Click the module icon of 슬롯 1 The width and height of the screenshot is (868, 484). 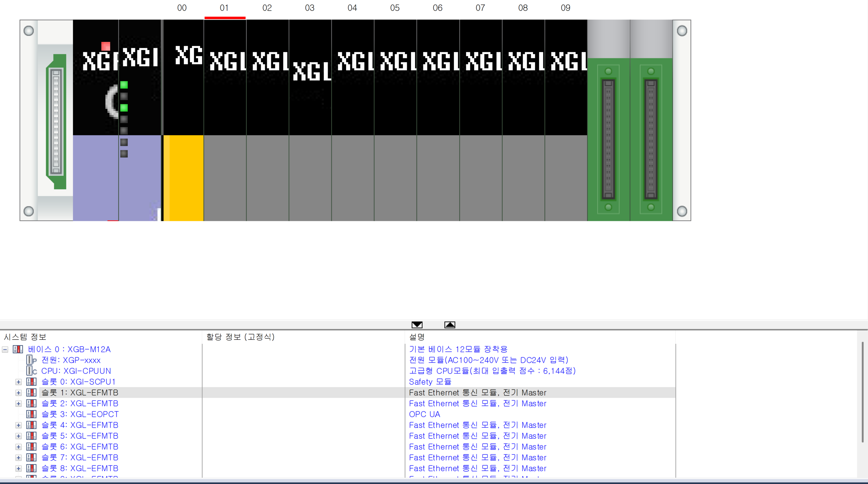pos(31,392)
